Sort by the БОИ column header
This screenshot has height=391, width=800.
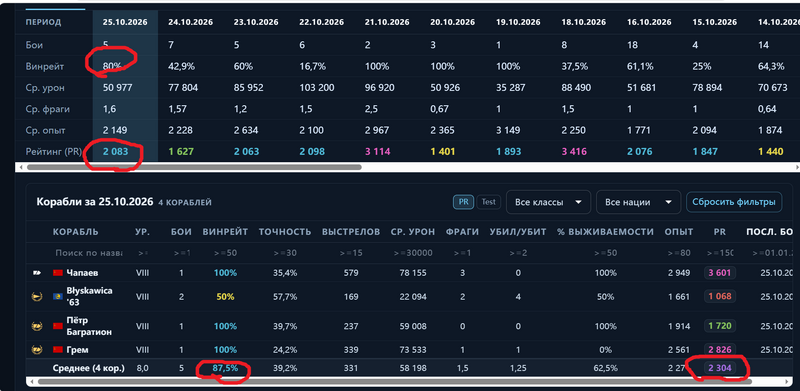[x=181, y=232]
